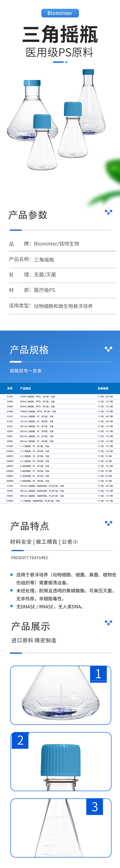
Task: Click the 品牌 Biominter/铭特生物 row
Action: pos(60,244)
